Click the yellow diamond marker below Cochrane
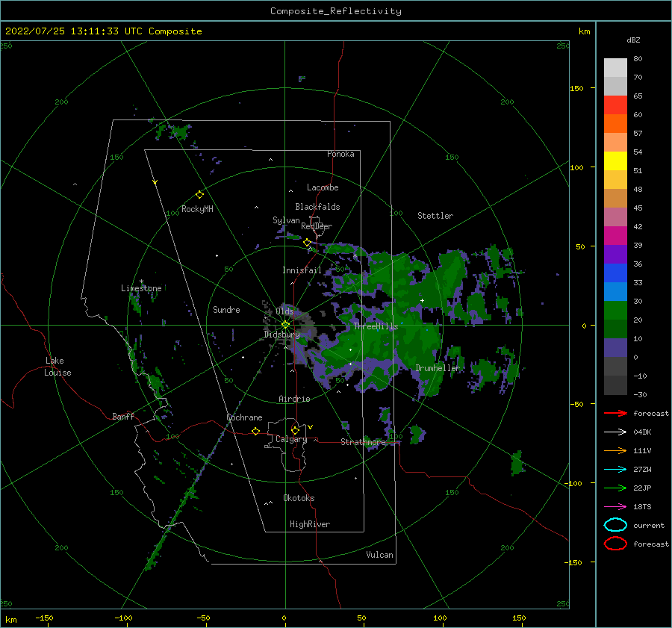The height and width of the screenshot is (628, 672). pyautogui.click(x=255, y=431)
